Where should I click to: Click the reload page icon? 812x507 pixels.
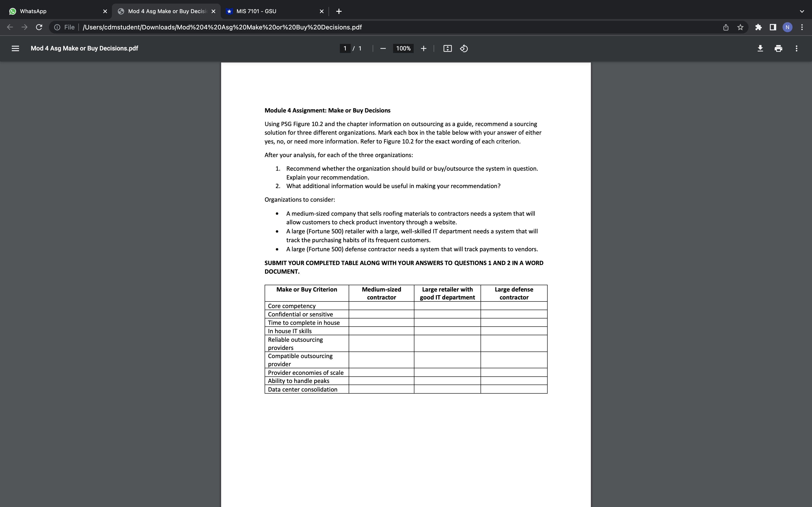[39, 27]
